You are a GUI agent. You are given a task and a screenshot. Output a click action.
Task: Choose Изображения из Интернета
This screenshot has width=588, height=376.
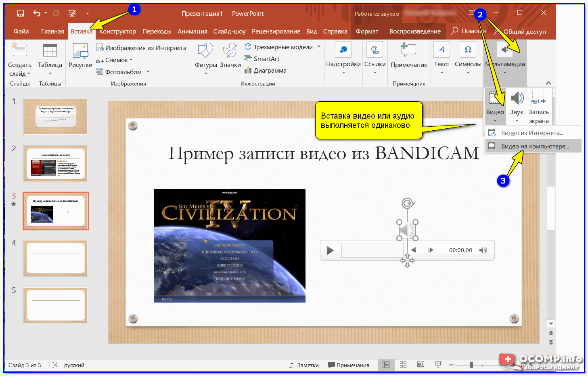pos(141,48)
